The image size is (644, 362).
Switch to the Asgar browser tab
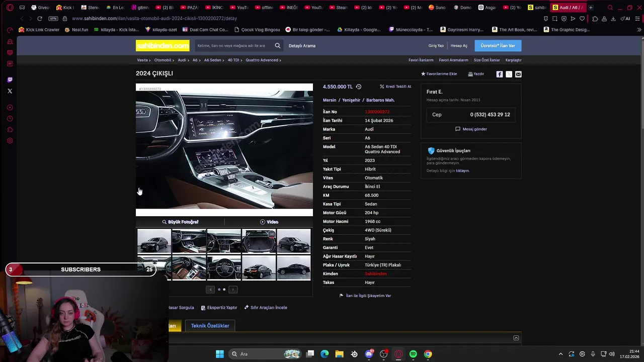[x=486, y=8]
